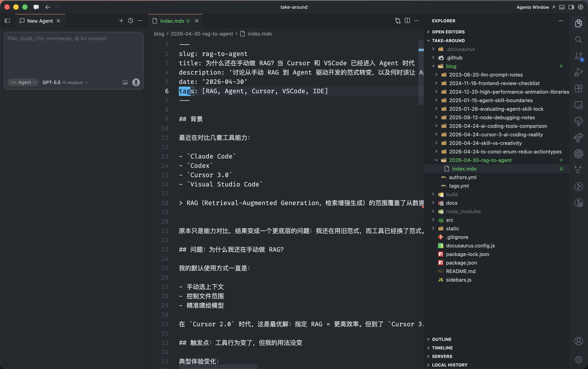The width and height of the screenshot is (588, 369).
Task: Expand the LOCAL HISTORY section
Action: [497, 365]
